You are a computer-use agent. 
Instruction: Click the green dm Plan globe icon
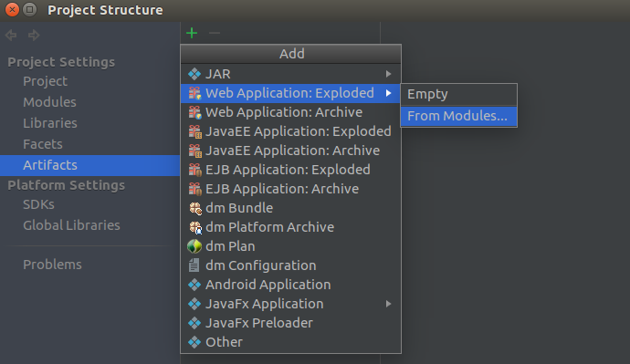(194, 246)
